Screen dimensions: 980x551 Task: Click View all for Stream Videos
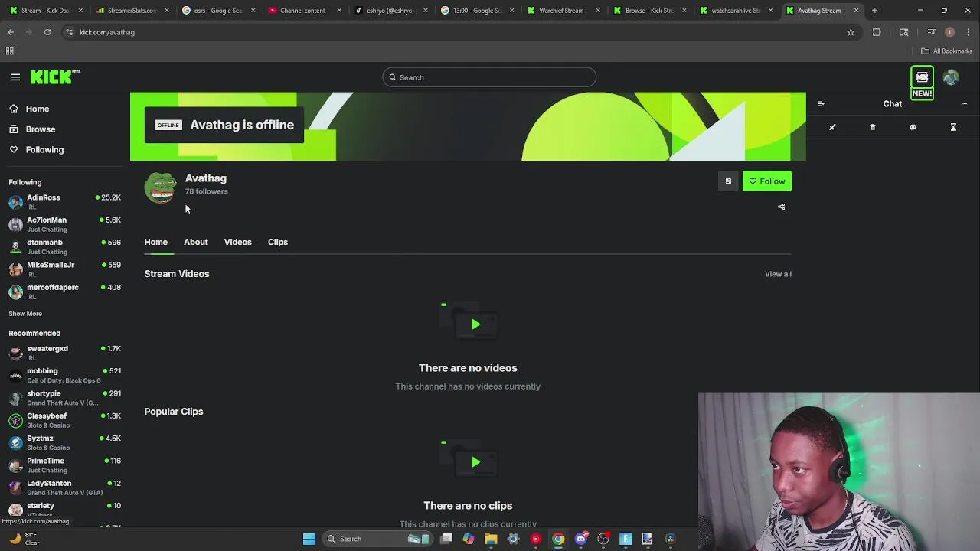coord(778,274)
